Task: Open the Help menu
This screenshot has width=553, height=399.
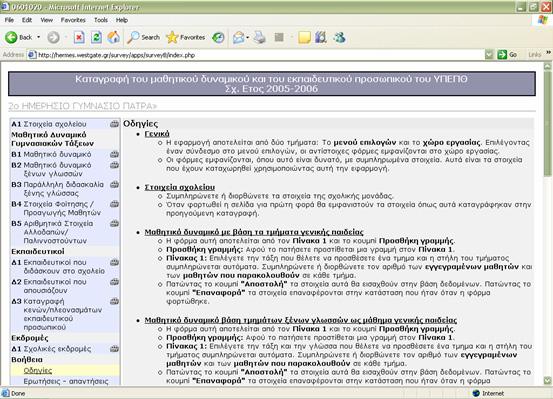Action: (x=122, y=20)
